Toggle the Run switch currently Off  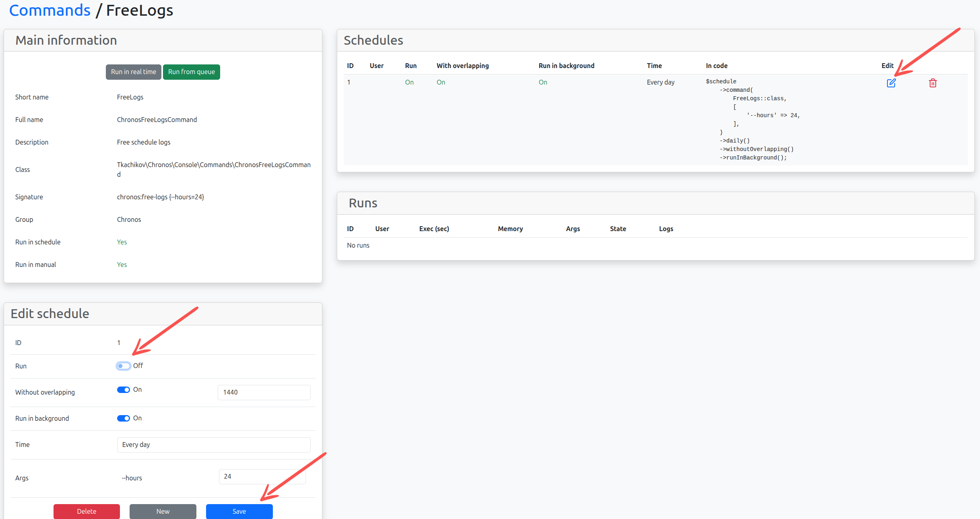click(123, 366)
